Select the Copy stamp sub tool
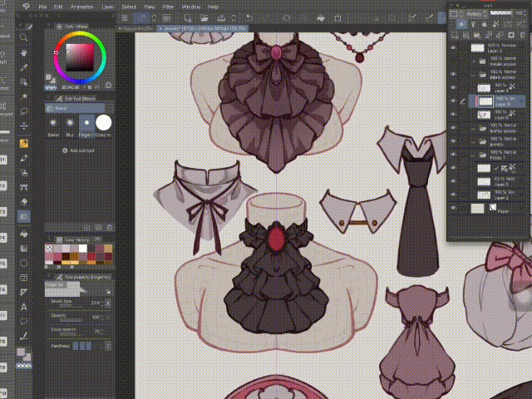The image size is (532, 399). [x=103, y=124]
